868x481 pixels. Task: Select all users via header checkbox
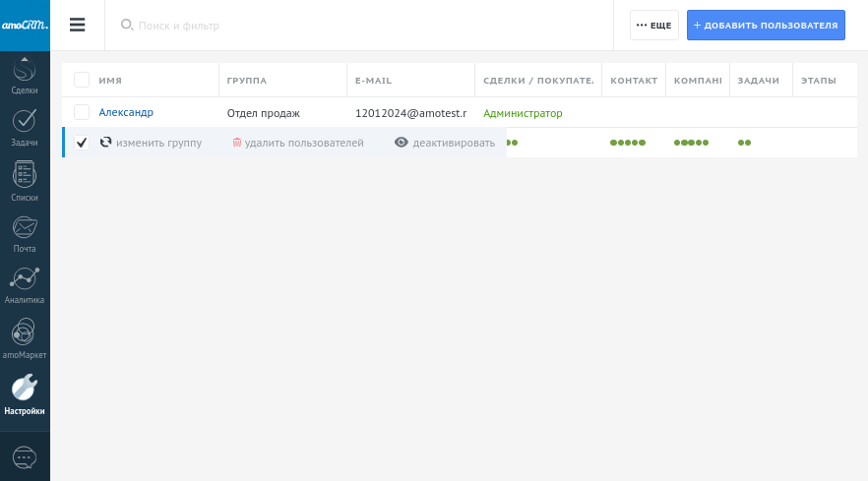(82, 80)
